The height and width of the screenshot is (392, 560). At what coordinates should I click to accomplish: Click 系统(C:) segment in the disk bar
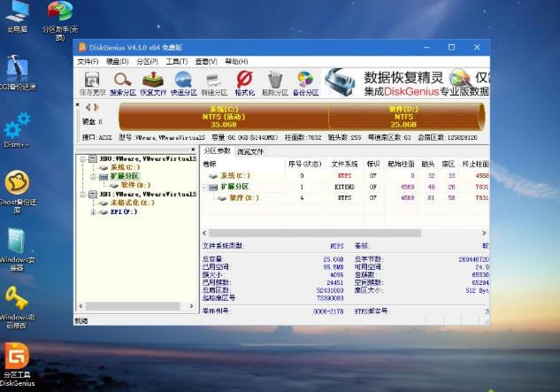coord(224,117)
